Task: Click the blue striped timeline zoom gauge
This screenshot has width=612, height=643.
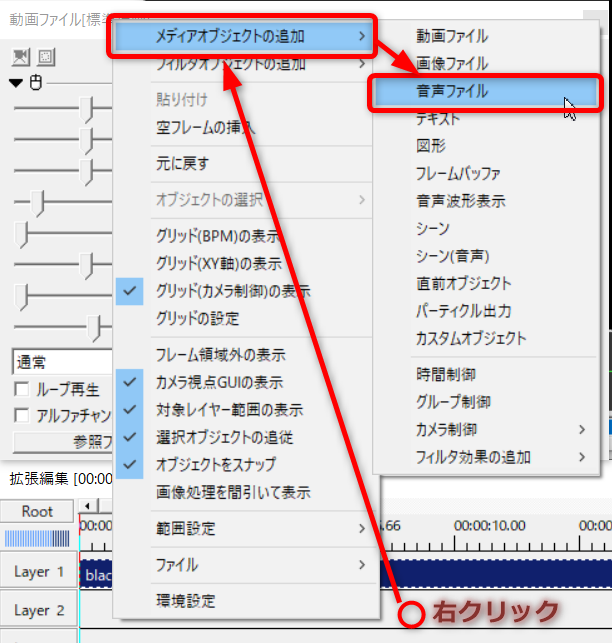Action: coord(38,539)
